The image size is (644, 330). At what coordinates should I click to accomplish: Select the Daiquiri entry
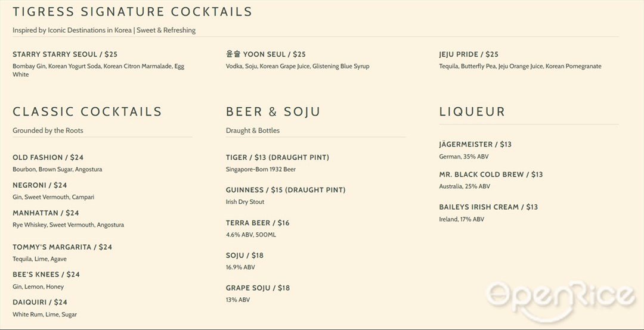point(40,302)
